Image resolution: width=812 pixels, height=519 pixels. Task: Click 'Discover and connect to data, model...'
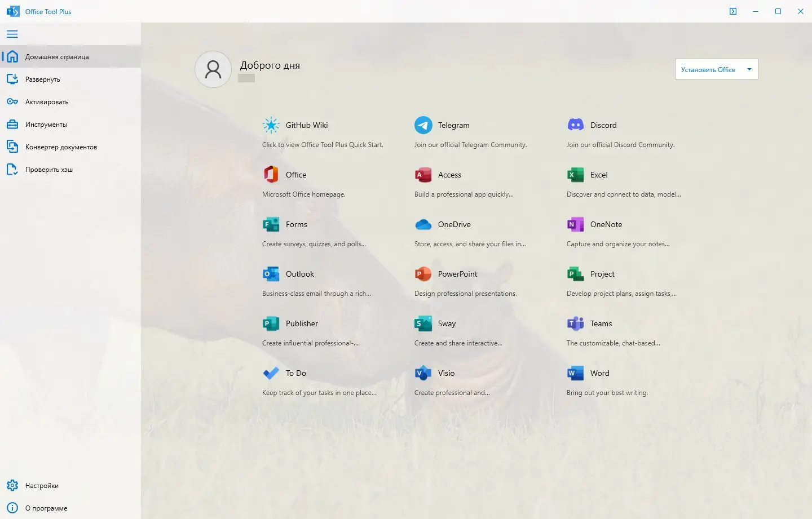point(624,194)
